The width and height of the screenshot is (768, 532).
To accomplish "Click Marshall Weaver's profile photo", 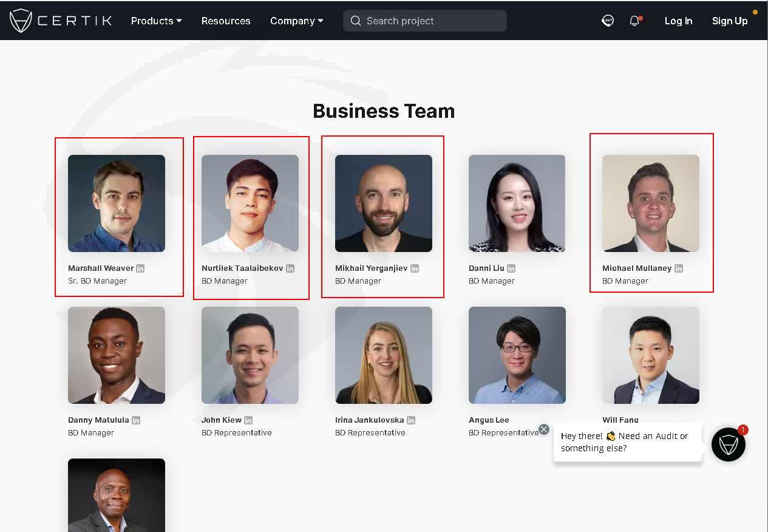I will (117, 203).
